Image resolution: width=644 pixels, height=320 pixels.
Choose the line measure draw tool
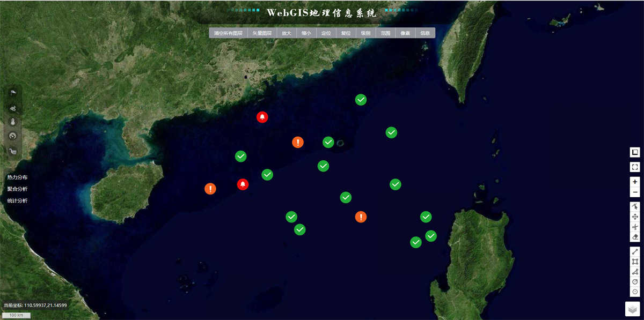[x=635, y=251]
